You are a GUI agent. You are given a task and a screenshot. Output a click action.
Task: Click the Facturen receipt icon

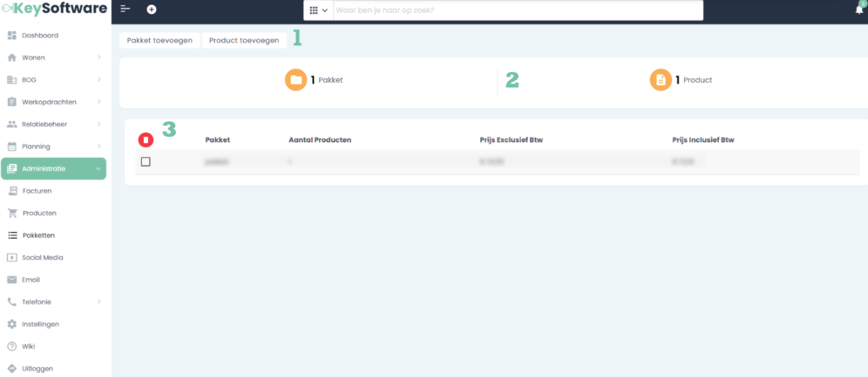(12, 191)
